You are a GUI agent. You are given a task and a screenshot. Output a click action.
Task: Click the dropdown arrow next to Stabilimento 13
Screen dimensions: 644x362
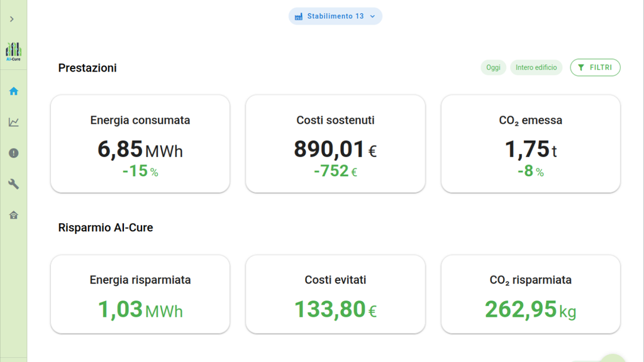click(x=372, y=16)
